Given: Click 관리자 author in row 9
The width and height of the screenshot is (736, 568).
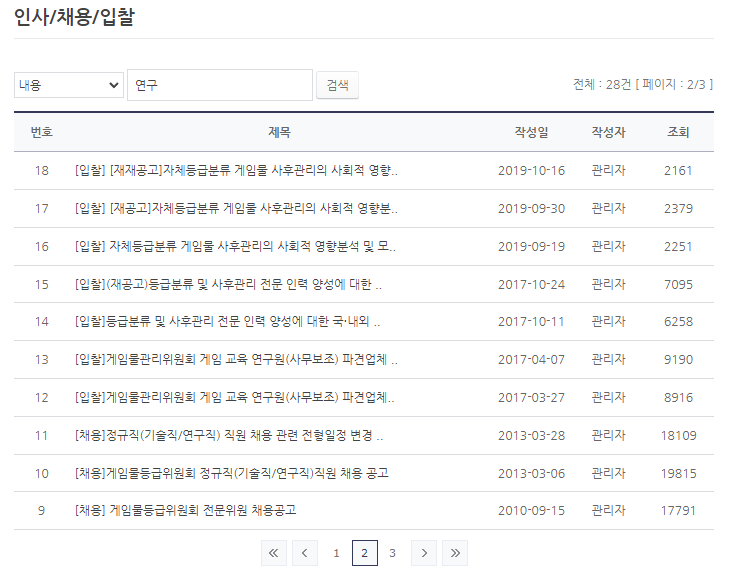Looking at the screenshot, I should (x=608, y=510).
